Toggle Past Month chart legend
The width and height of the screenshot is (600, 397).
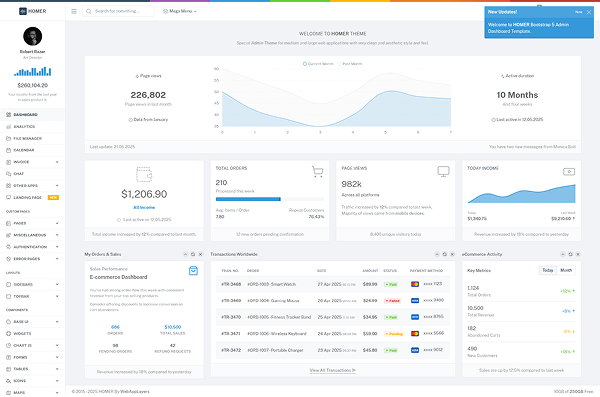350,64
